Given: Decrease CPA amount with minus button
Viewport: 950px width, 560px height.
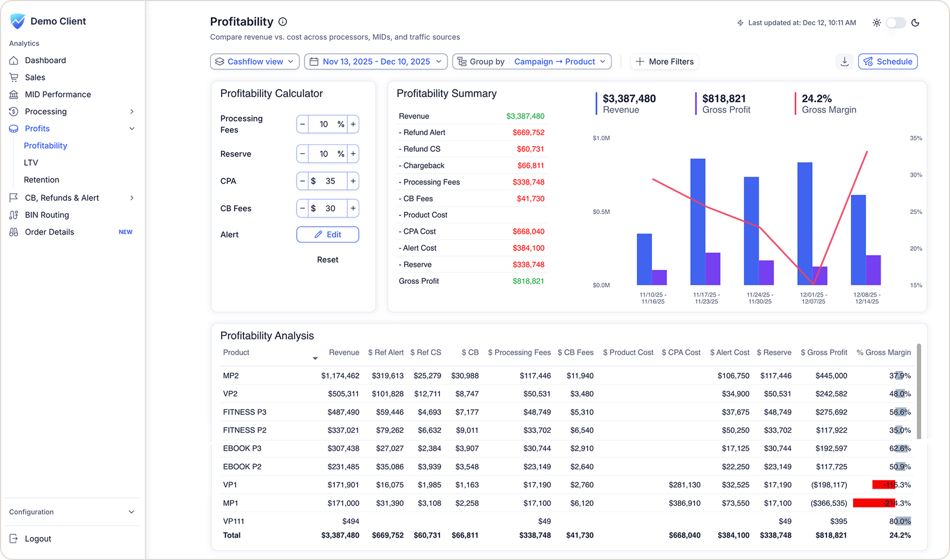Looking at the screenshot, I should tap(302, 181).
